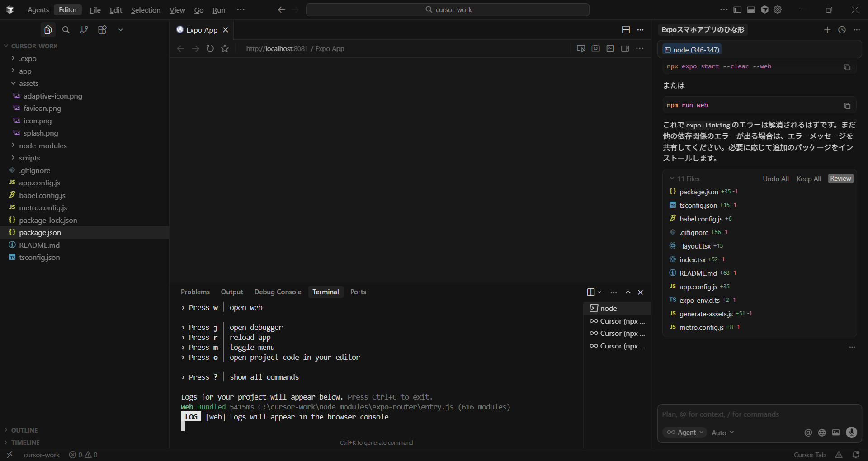Maximize the terminal panel with chevron
The height and width of the screenshot is (461, 868).
coord(628,292)
